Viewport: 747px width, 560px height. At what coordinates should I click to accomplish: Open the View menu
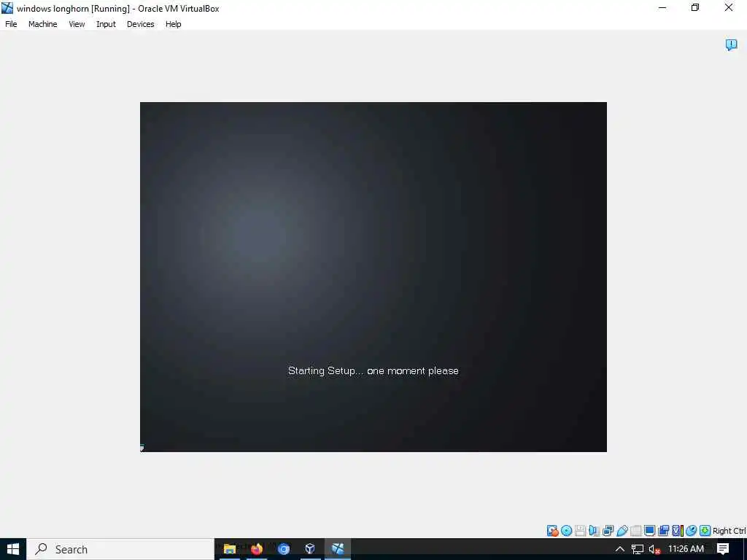[x=76, y=24]
